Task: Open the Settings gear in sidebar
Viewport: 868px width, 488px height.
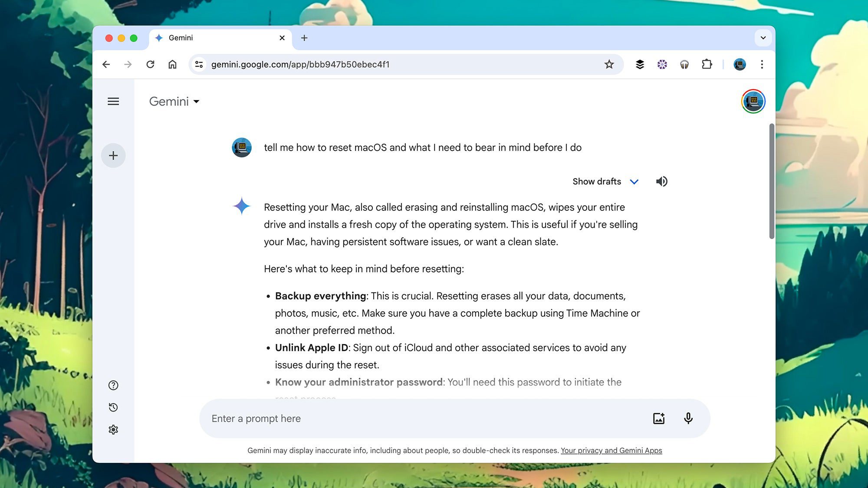Action: 113,429
